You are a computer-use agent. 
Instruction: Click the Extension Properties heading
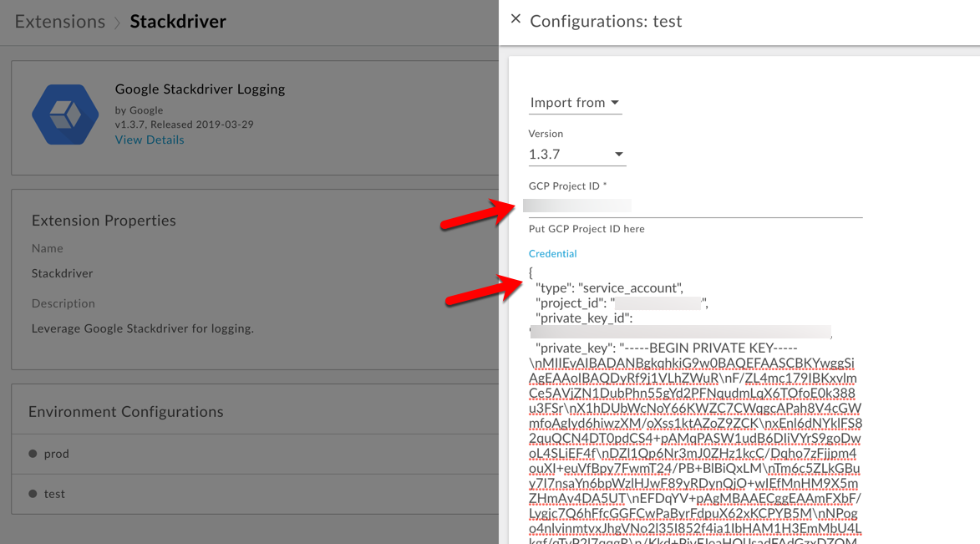tap(104, 221)
